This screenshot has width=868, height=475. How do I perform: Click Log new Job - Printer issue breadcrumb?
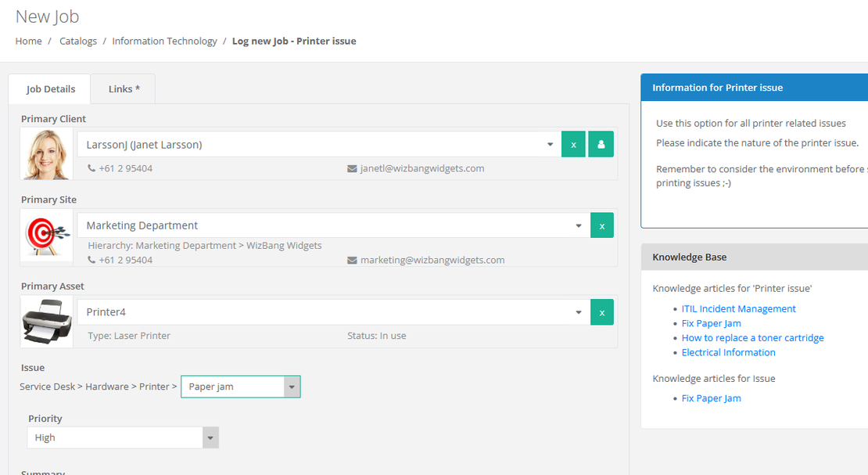tap(294, 41)
